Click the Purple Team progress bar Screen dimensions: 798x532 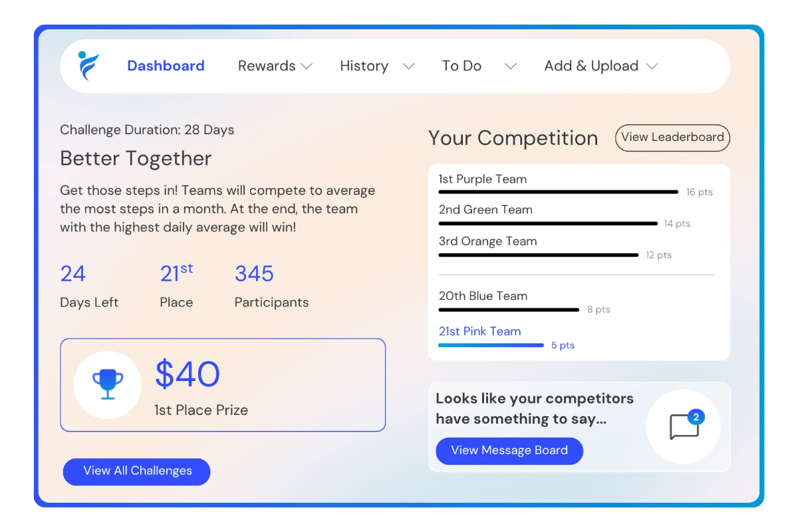557,192
